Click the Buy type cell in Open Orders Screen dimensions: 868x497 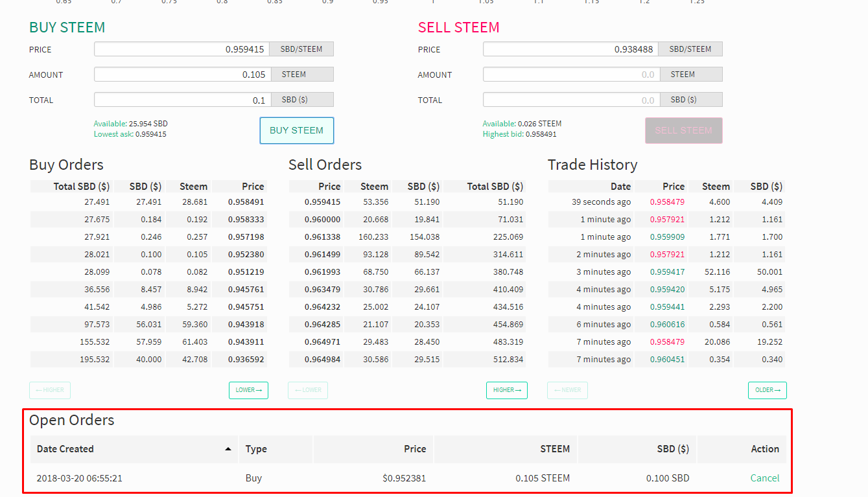click(x=253, y=478)
